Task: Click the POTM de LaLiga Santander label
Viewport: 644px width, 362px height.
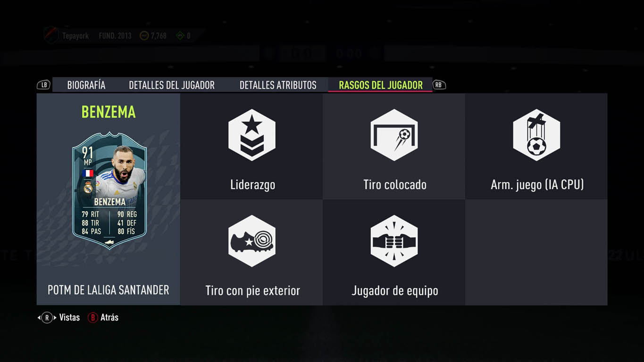Action: pos(109,290)
